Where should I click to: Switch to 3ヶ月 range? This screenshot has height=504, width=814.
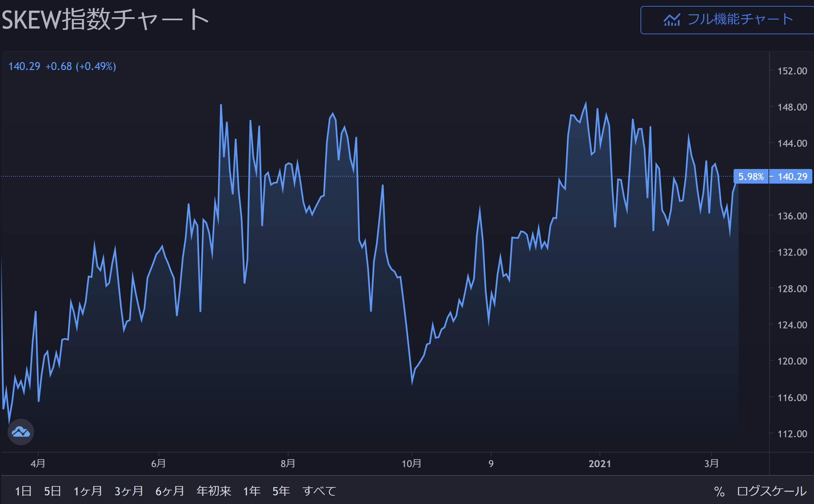(x=129, y=491)
